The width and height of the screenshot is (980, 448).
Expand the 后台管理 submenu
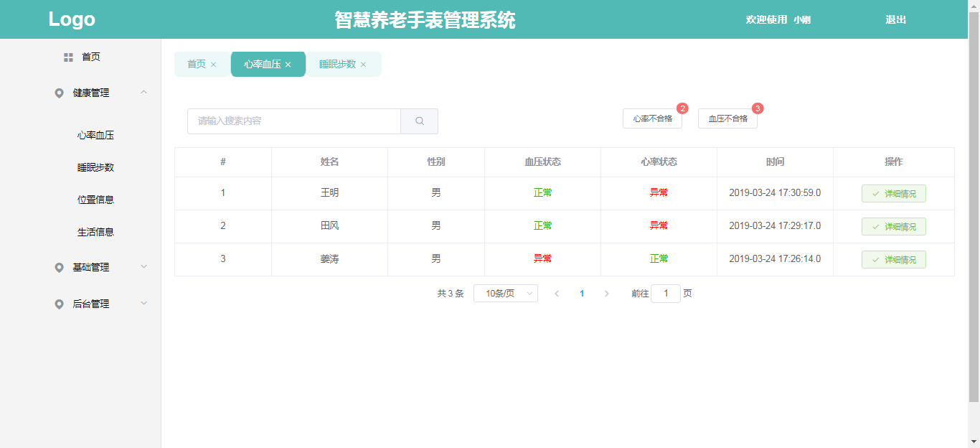point(143,304)
